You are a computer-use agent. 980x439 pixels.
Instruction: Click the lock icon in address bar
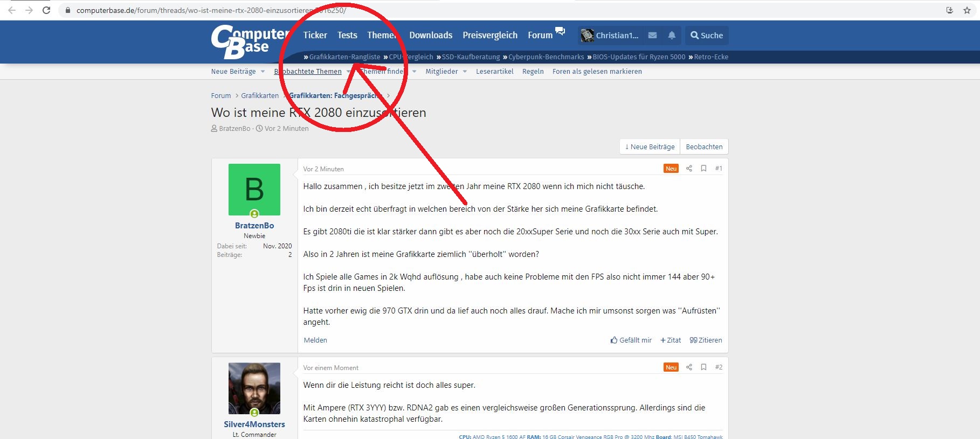[68, 10]
